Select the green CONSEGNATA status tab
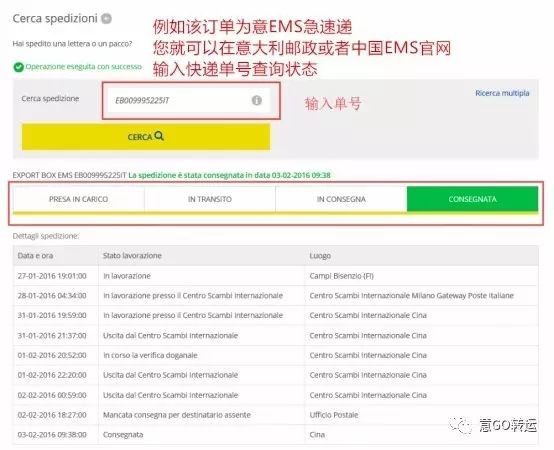The image size is (554, 450). [472, 199]
